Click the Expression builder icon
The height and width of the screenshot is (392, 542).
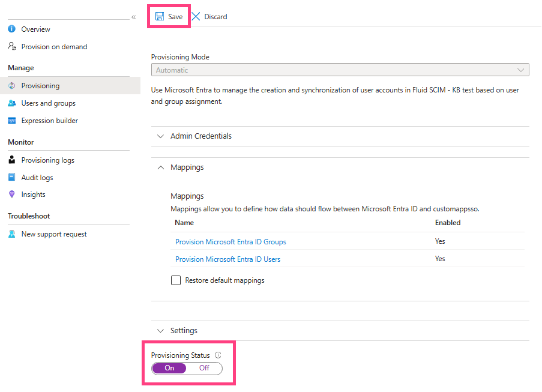tap(12, 120)
